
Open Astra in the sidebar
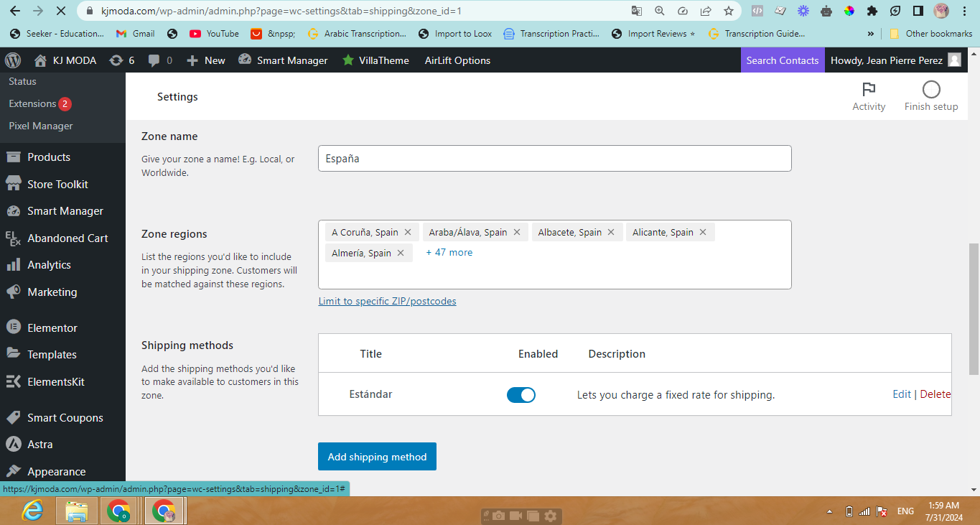(40, 445)
